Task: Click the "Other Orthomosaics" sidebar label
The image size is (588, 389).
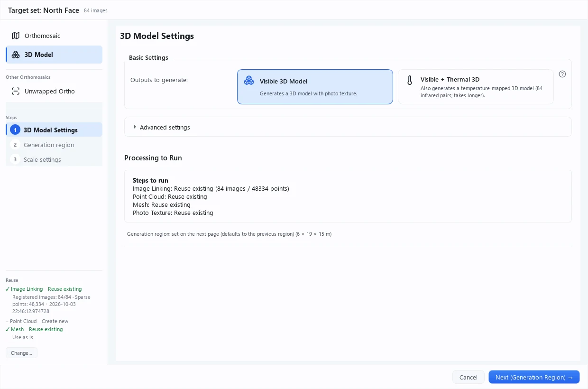Action: pyautogui.click(x=28, y=77)
